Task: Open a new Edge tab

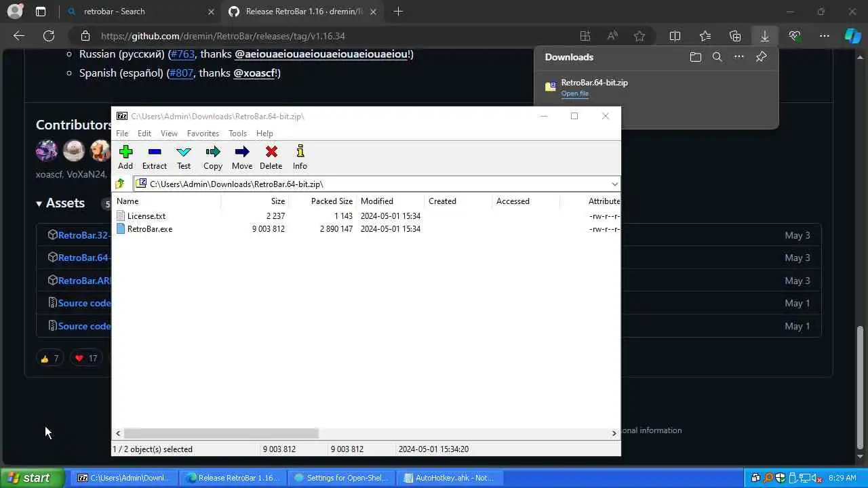Action: (398, 12)
